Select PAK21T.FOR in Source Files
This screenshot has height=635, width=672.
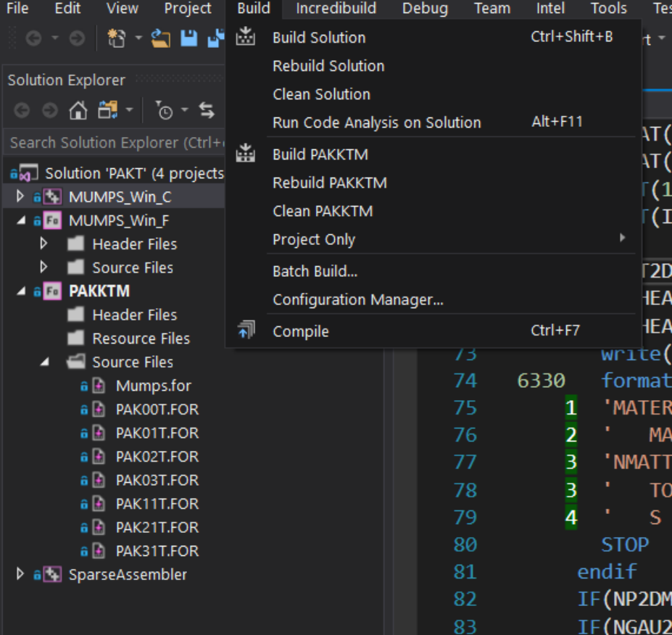point(157,528)
